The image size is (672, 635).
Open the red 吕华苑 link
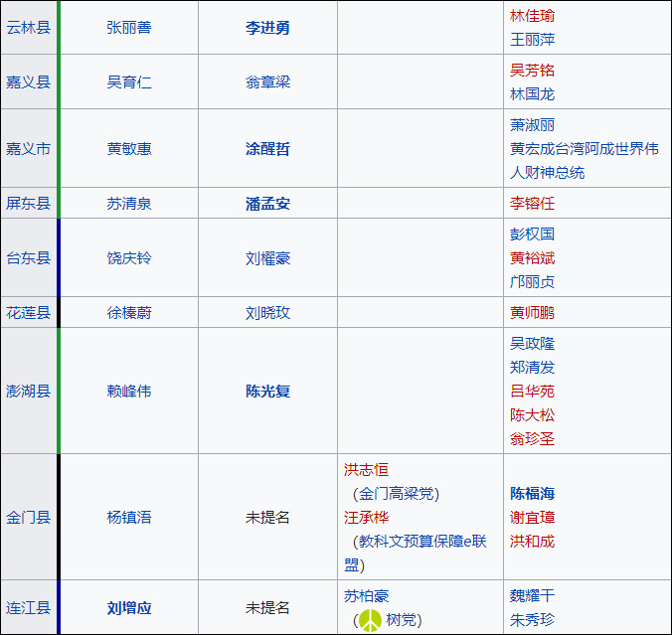pyautogui.click(x=532, y=391)
